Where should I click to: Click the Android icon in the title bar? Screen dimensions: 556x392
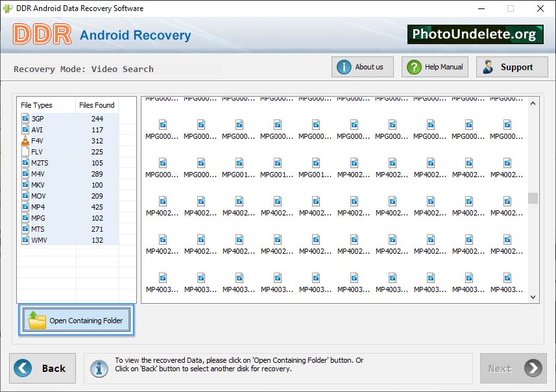tap(8, 8)
